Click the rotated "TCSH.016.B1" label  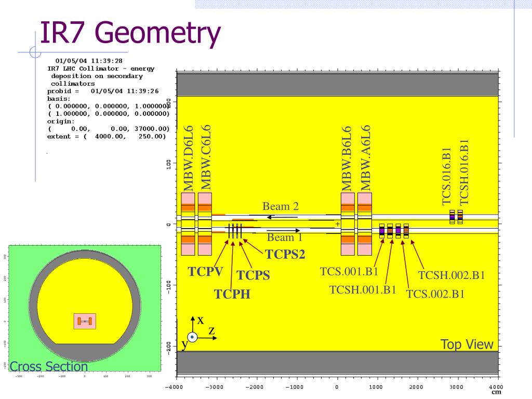coord(463,172)
